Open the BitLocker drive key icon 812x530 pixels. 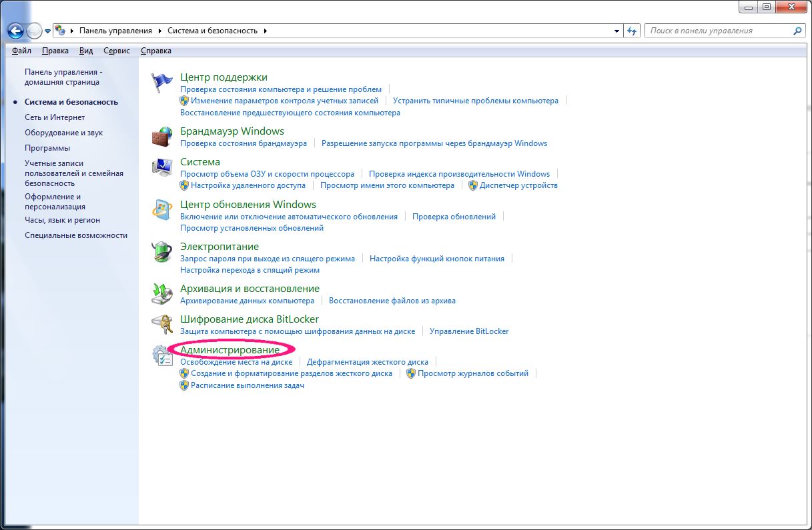[x=162, y=325]
